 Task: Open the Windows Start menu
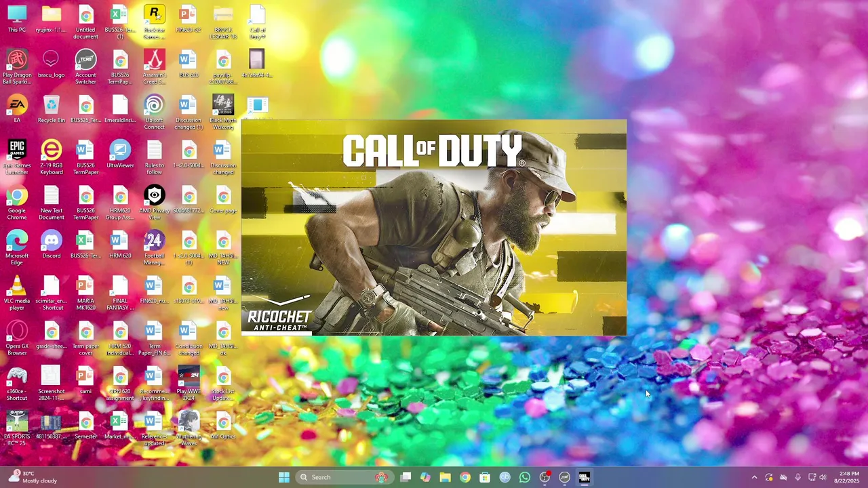click(x=284, y=477)
